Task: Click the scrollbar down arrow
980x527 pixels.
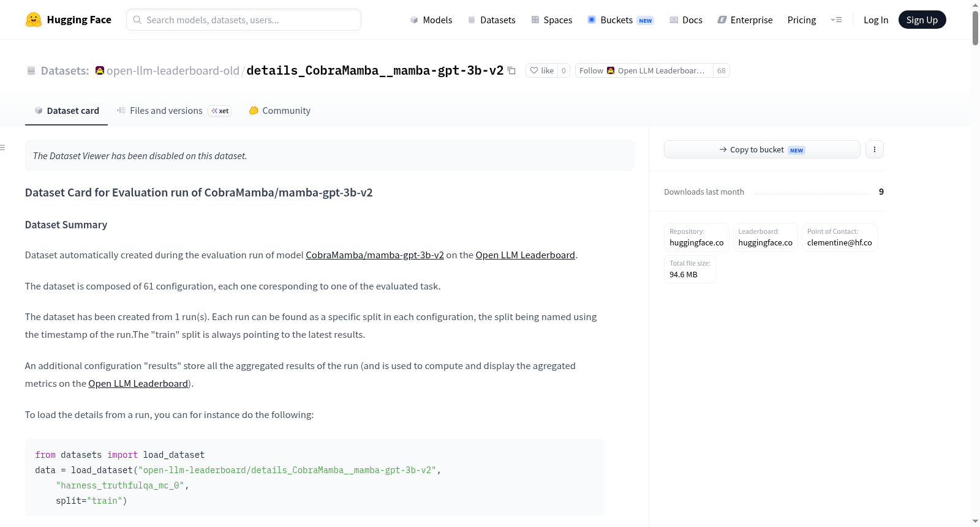Action: tap(975, 521)
